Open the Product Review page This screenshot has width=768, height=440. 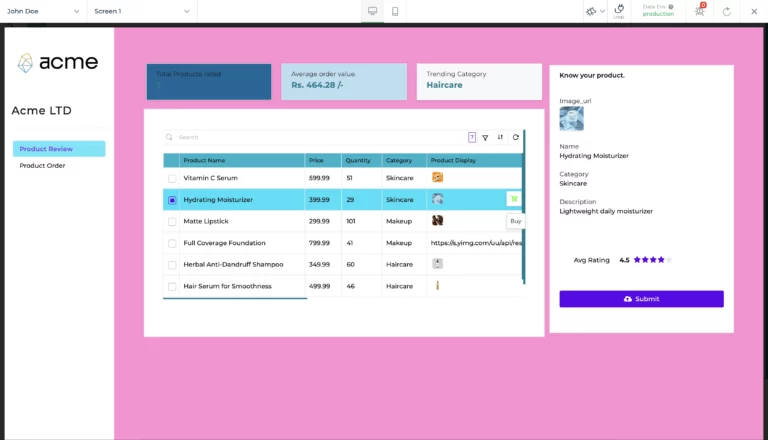(x=58, y=149)
